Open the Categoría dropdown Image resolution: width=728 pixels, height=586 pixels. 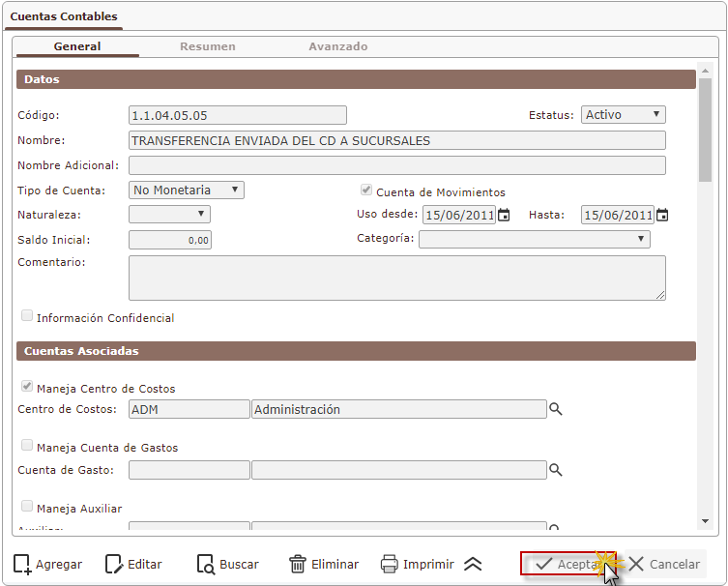pos(534,239)
